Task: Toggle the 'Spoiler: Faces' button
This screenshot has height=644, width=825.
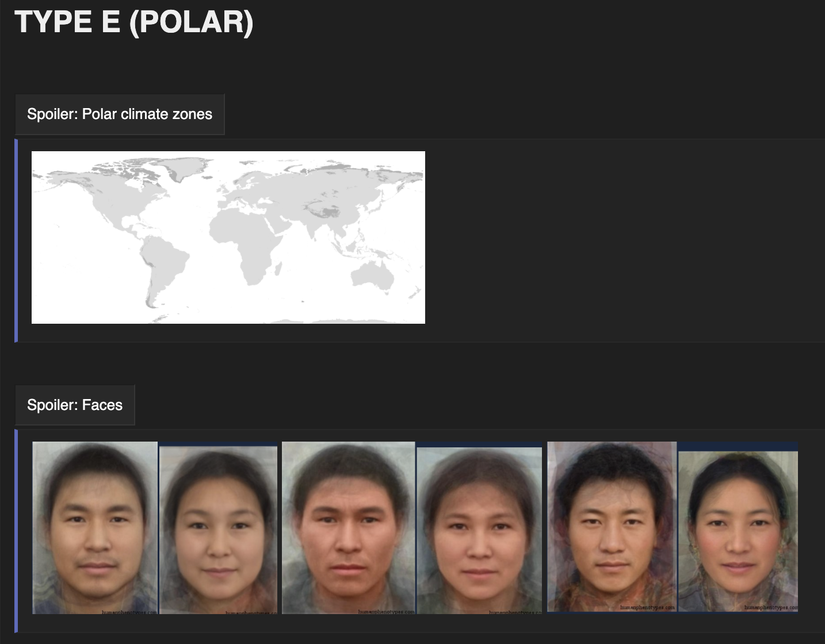Action: point(75,405)
